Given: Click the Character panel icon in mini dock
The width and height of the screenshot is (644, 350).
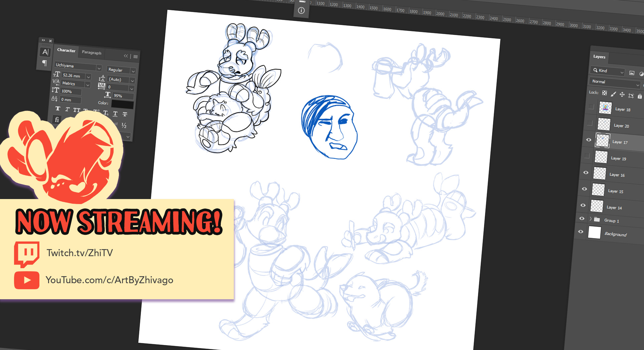Looking at the screenshot, I should (x=45, y=52).
